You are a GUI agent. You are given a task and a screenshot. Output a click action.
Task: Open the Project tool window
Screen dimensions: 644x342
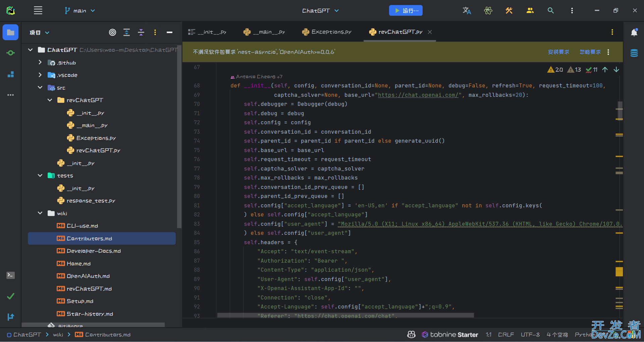(10, 32)
